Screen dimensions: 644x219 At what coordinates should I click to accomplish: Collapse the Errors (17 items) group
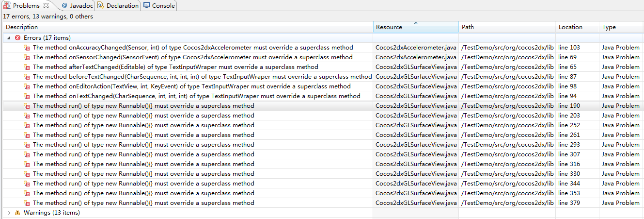click(x=9, y=38)
